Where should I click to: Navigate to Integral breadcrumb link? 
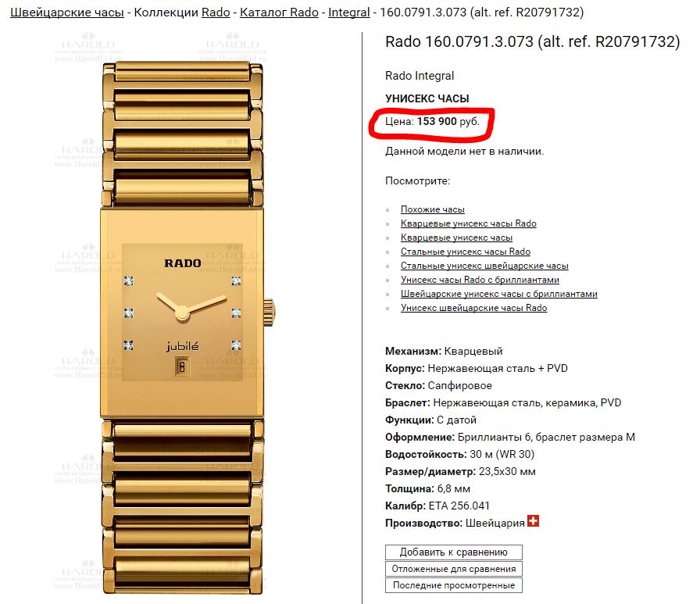point(349,13)
